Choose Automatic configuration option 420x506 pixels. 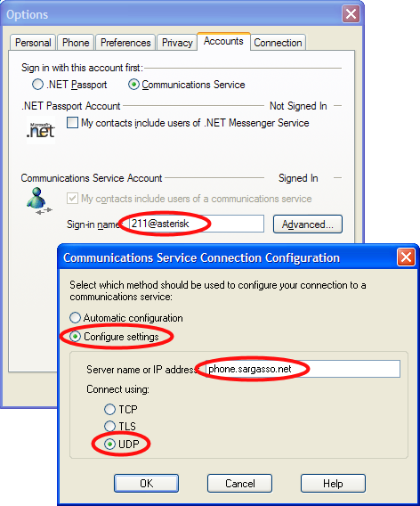pyautogui.click(x=75, y=318)
